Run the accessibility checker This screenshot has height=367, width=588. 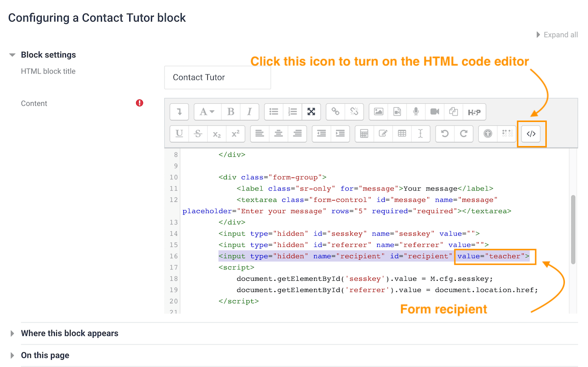point(488,134)
